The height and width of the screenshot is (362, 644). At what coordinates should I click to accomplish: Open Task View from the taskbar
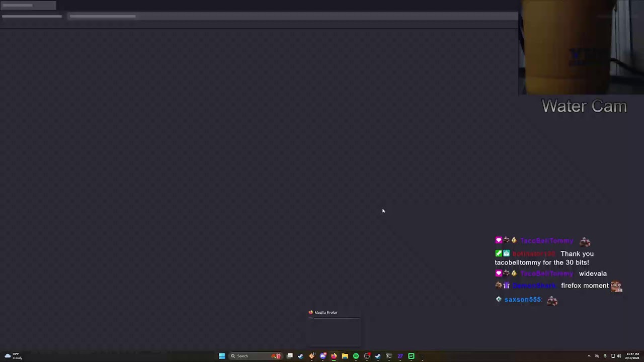(290, 356)
